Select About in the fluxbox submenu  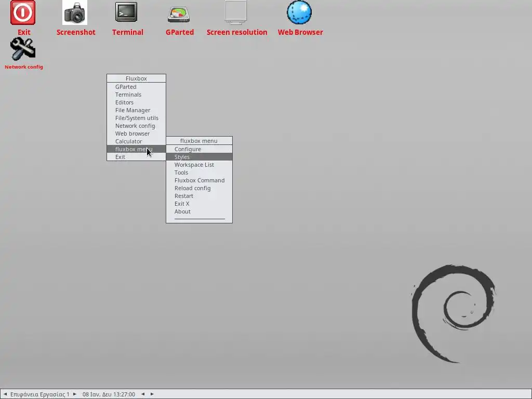point(199,212)
